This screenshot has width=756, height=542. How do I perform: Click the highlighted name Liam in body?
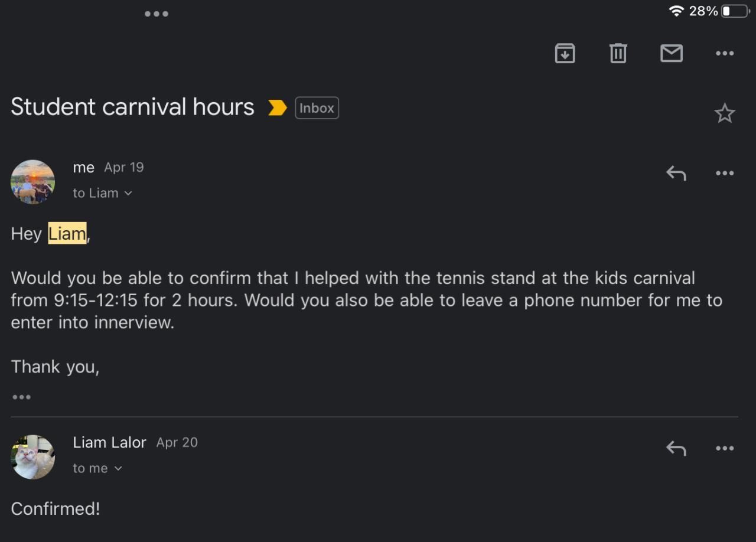click(x=67, y=234)
